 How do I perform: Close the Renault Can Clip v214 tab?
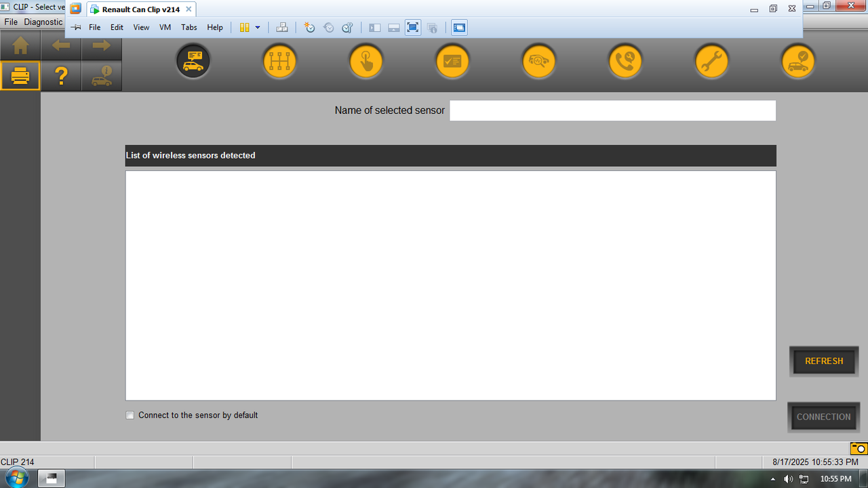[x=189, y=9]
